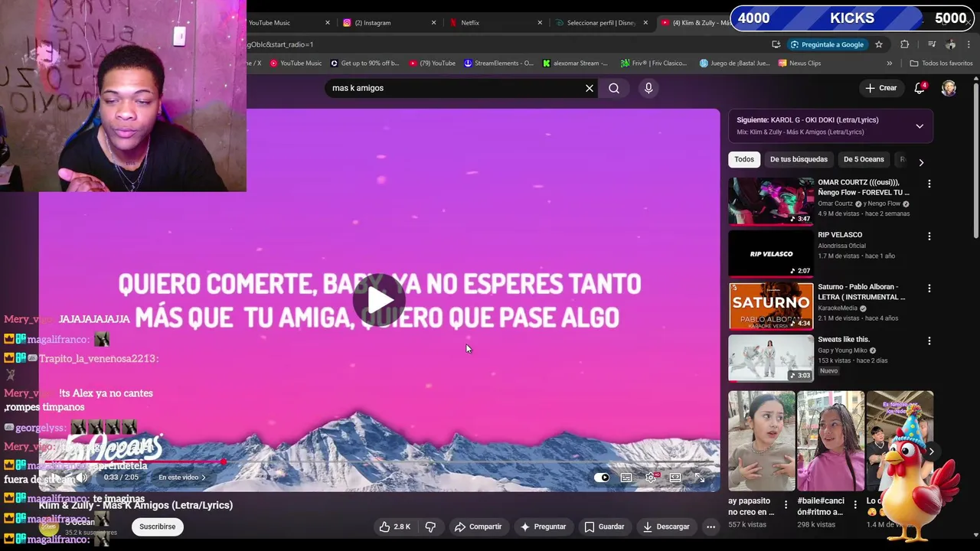Screen dimensions: 980x551
Task: Open OMAR COURTZ channel name link
Action: coord(835,204)
